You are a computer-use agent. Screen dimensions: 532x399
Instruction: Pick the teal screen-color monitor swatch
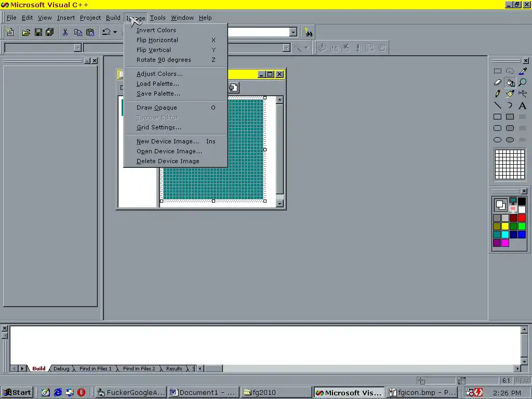pyautogui.click(x=513, y=201)
